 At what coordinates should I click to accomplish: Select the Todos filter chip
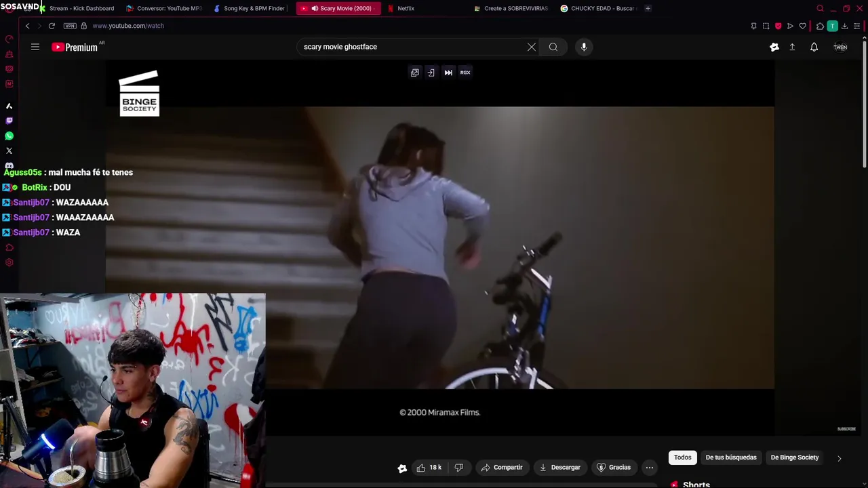pos(683,457)
